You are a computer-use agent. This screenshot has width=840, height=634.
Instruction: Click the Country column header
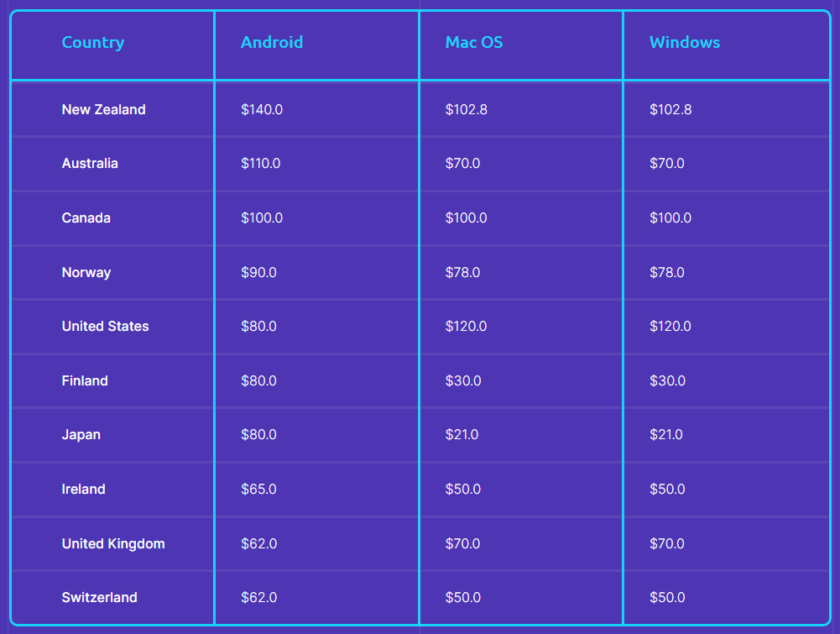coord(92,42)
